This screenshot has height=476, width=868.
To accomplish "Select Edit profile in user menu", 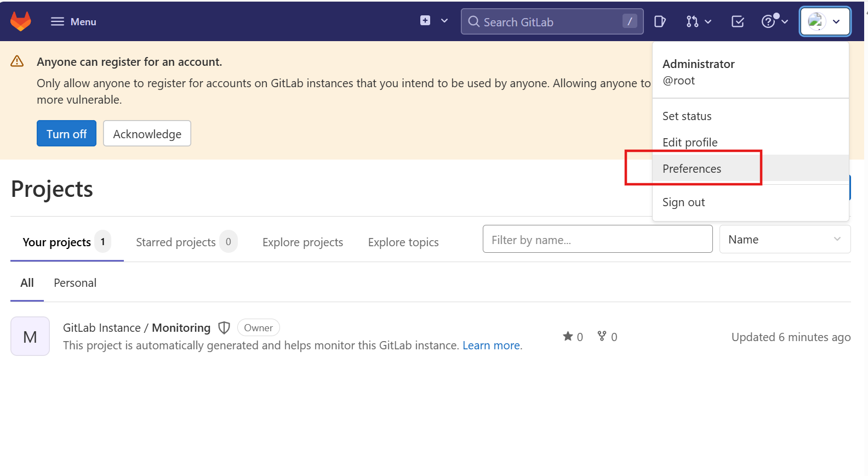I will [x=751, y=143].
